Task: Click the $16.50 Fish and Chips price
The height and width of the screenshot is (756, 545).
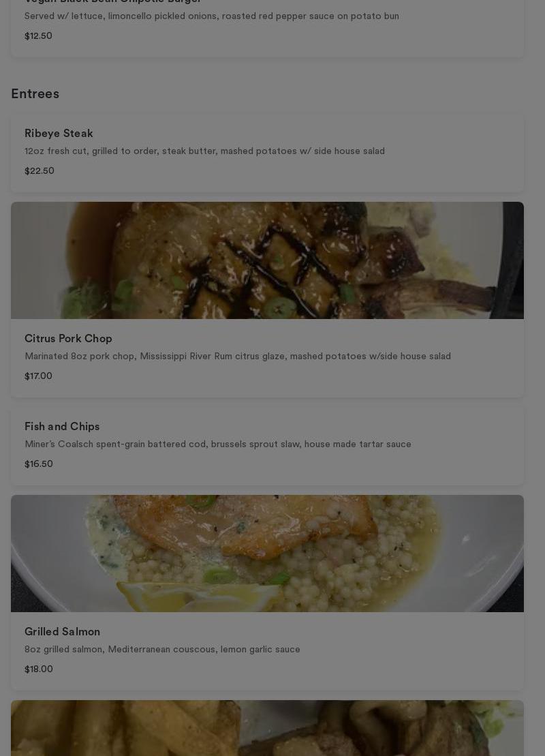Action: point(39,464)
